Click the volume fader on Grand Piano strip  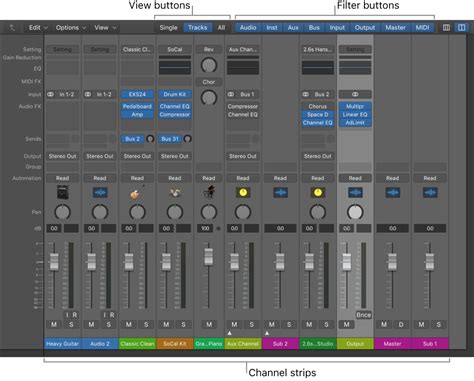pyautogui.click(x=209, y=257)
